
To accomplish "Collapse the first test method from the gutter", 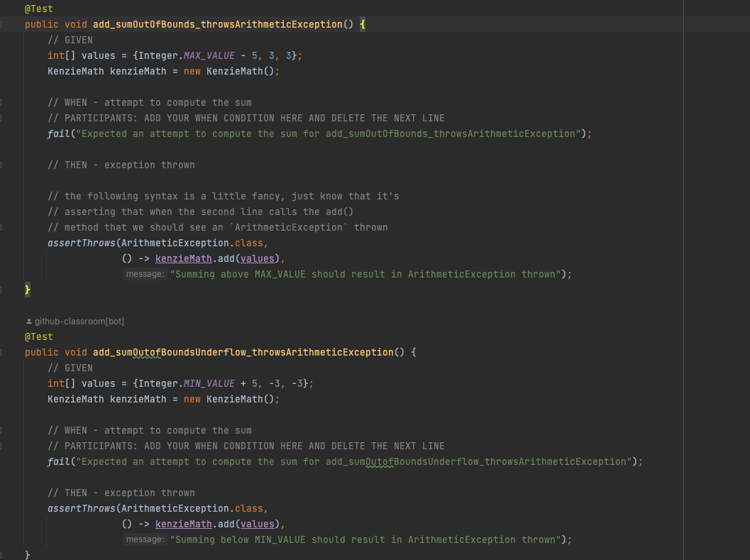I will (1, 23).
